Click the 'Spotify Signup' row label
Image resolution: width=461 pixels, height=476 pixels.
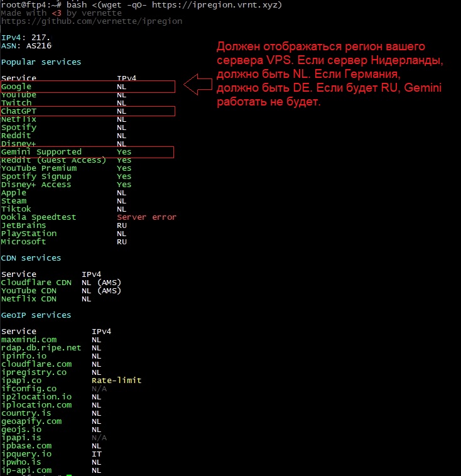36,176
